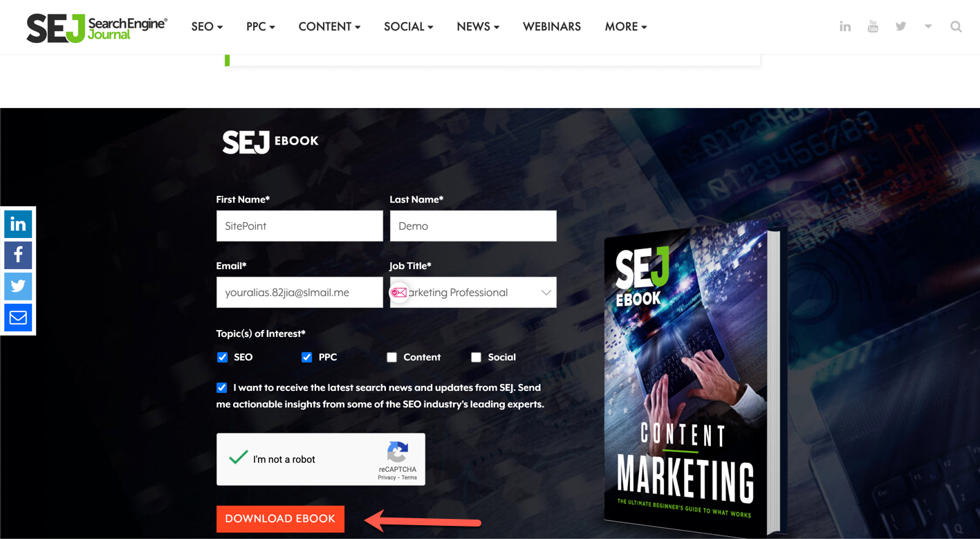Open the reCAPTCHA Privacy link
The height and width of the screenshot is (539, 980).
(x=387, y=477)
